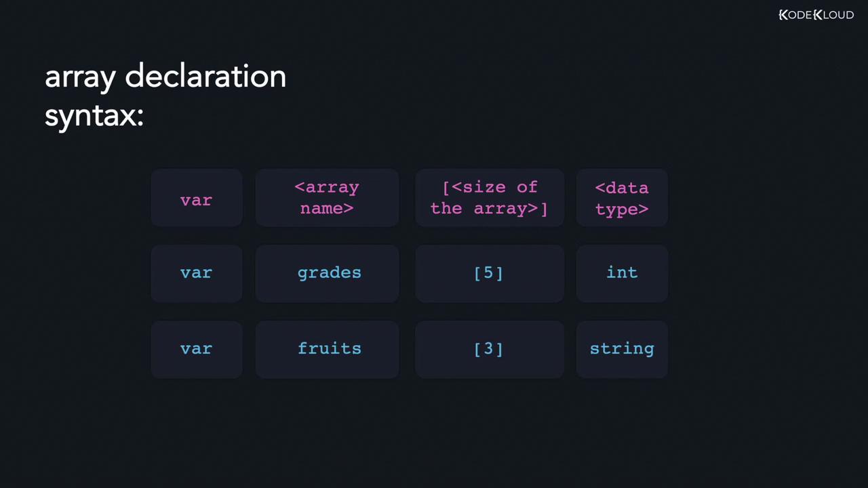Click the '<array name>' placeholder box
The height and width of the screenshot is (488, 868).
tap(327, 198)
